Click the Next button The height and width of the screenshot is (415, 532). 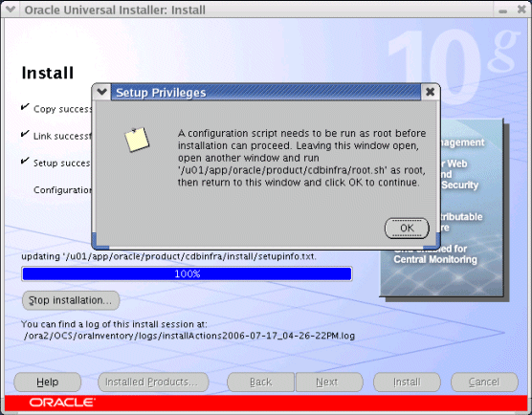pos(329,382)
